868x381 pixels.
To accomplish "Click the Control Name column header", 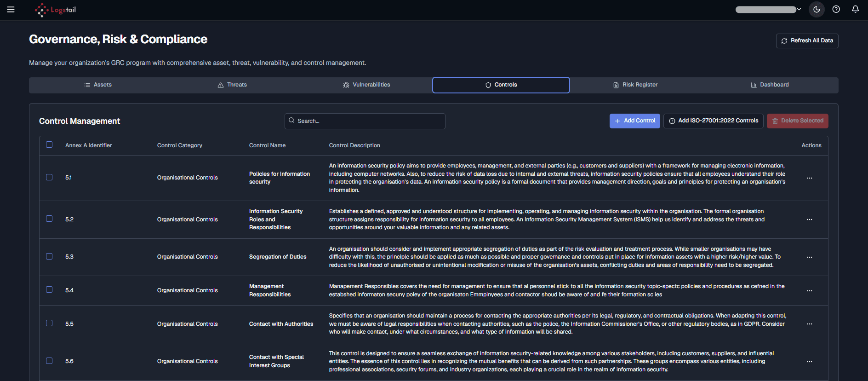I will [x=267, y=145].
